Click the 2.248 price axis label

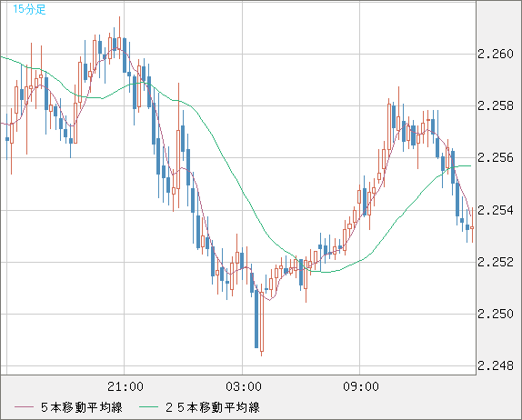[496, 365]
